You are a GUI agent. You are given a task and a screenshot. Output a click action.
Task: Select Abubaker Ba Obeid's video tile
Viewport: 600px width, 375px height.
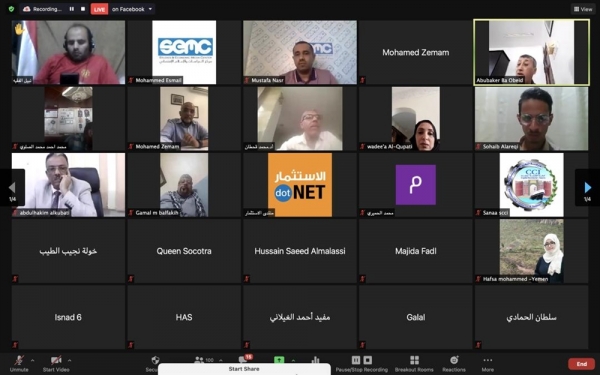click(x=532, y=52)
